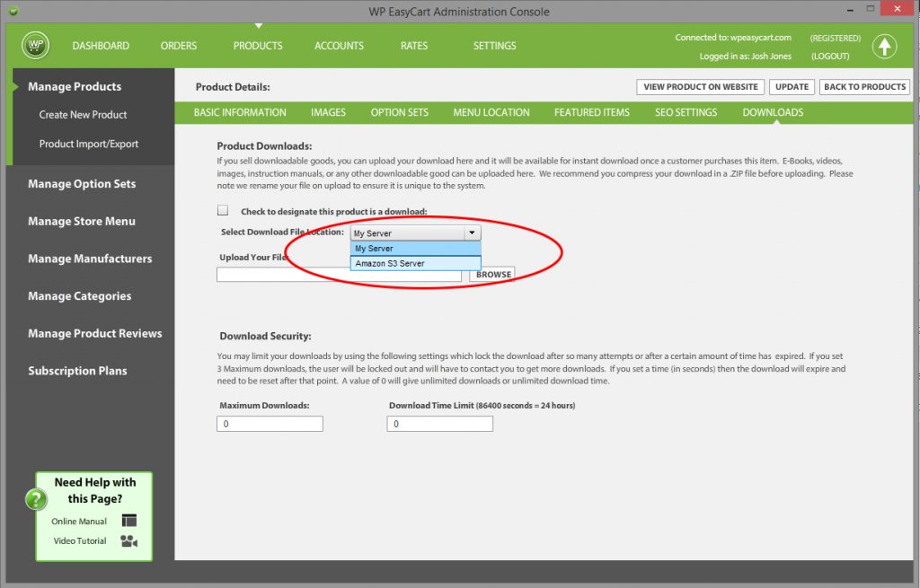Click 'Logged in as: Josh Jones' text
Viewport: 920px width, 588px height.
point(745,57)
